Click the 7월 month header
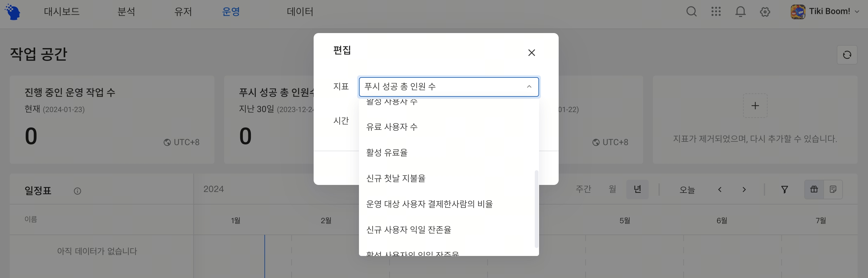This screenshot has width=868, height=278. click(x=821, y=220)
